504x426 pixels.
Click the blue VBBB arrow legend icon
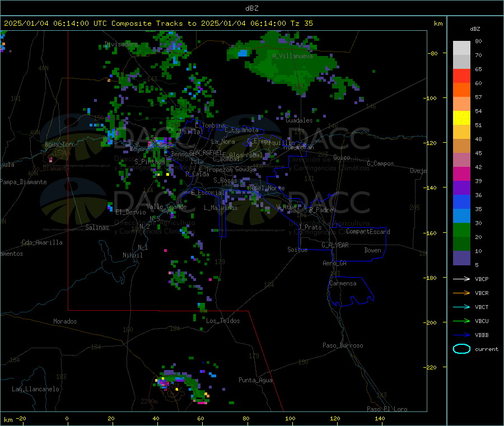pos(461,335)
